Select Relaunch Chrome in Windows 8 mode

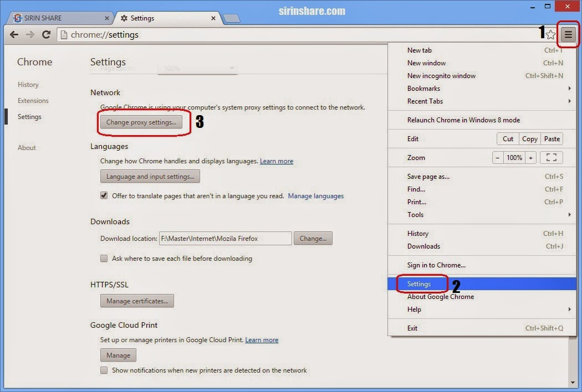(x=482, y=120)
